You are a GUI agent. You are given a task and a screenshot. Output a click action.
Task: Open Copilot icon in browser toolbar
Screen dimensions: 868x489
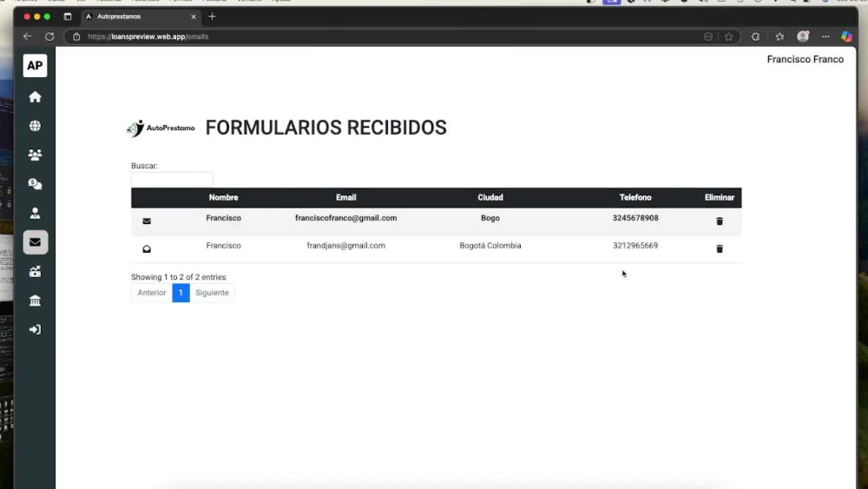tap(846, 36)
